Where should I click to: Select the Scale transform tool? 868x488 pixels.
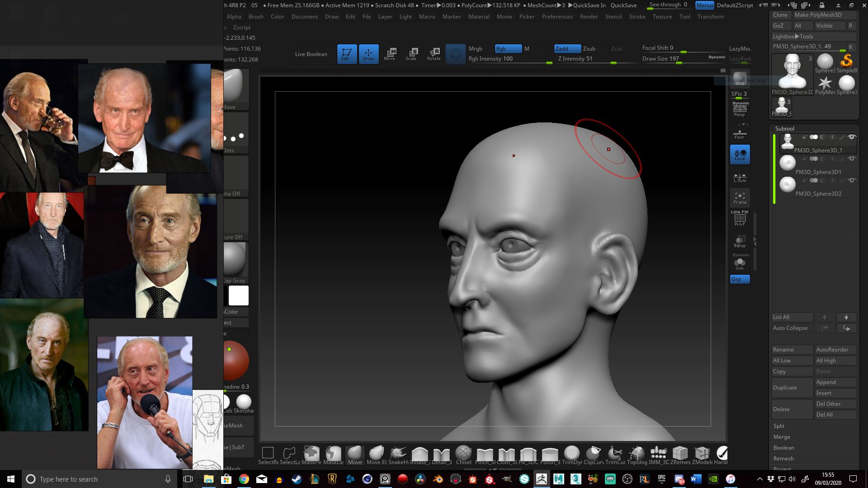coord(411,54)
